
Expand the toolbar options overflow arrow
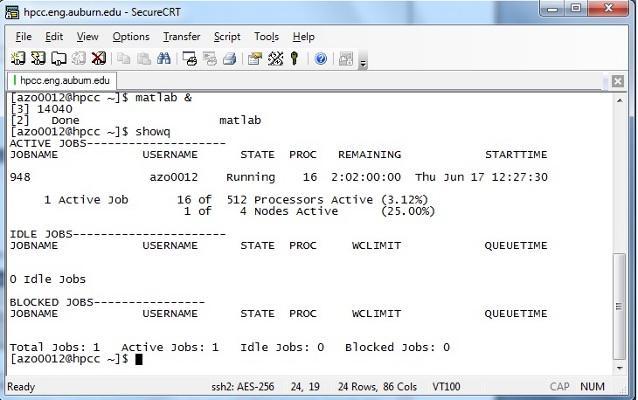363,62
